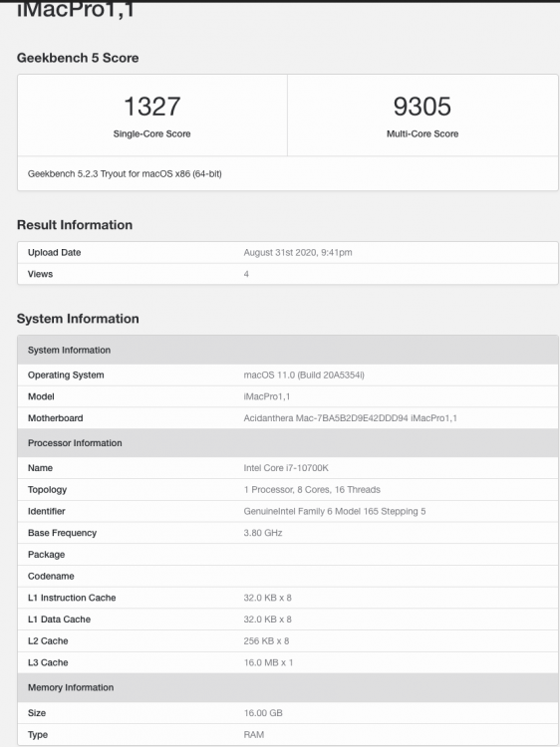Click the memory Size label

37,713
